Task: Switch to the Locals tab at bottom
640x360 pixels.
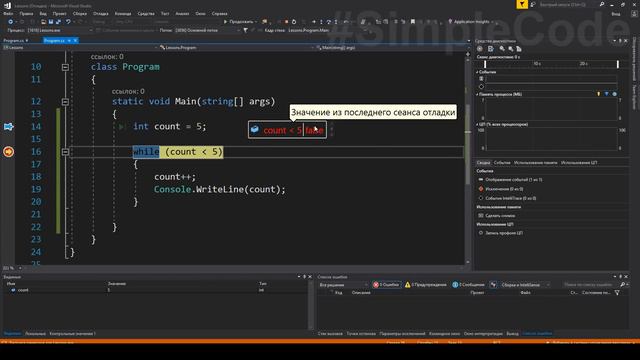Action: [35, 333]
